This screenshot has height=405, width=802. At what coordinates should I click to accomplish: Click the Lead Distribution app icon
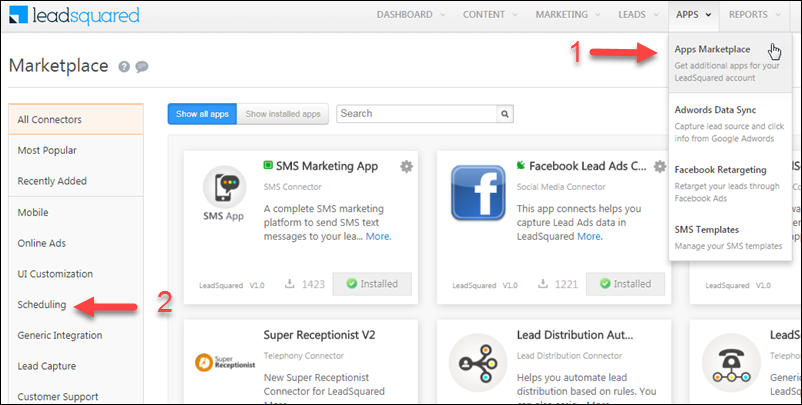point(478,363)
